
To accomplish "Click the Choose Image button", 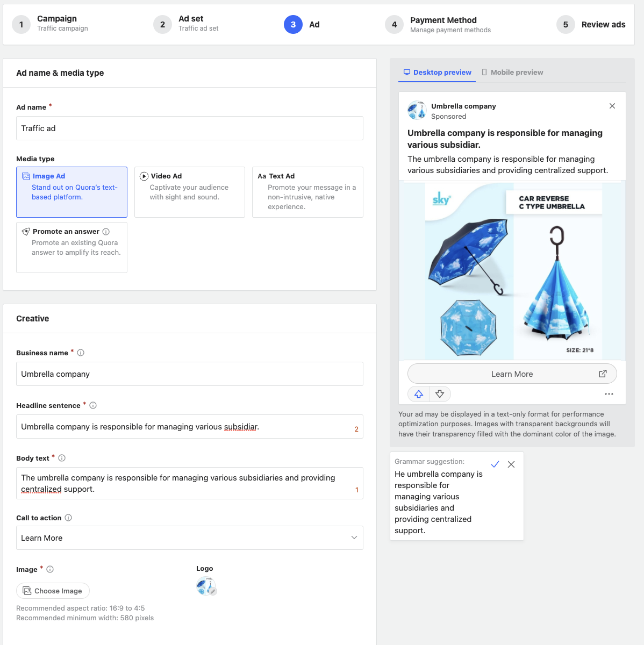I will [53, 591].
